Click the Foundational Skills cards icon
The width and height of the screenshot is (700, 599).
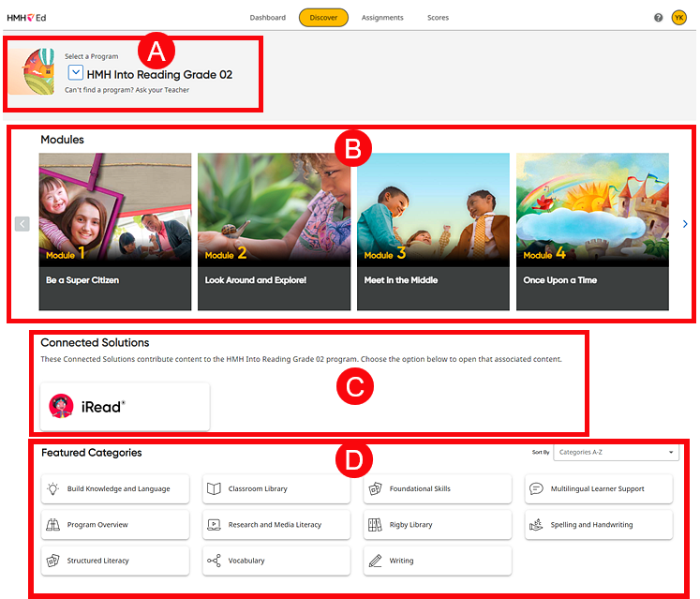376,488
